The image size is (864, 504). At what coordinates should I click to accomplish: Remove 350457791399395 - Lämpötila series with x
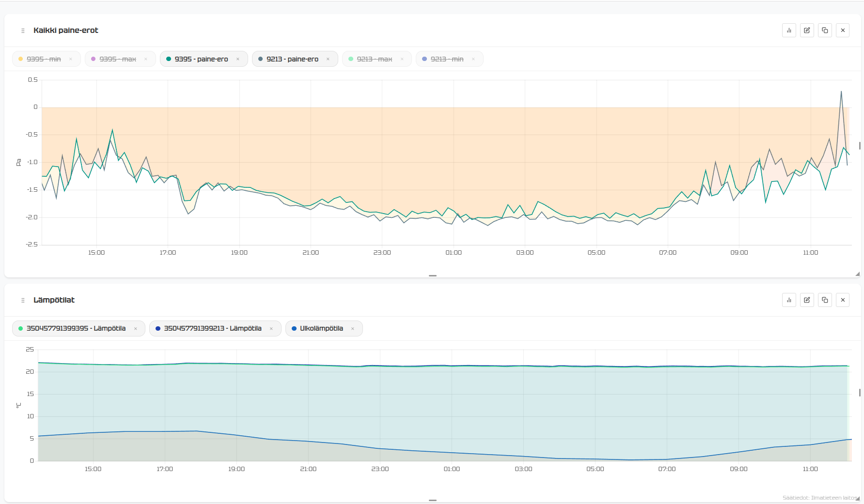(136, 329)
